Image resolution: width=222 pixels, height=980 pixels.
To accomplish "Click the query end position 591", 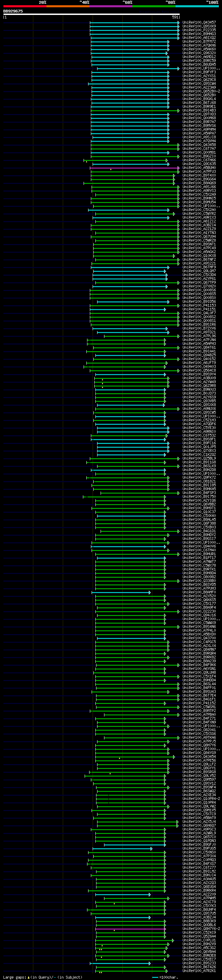I will 175,17.
